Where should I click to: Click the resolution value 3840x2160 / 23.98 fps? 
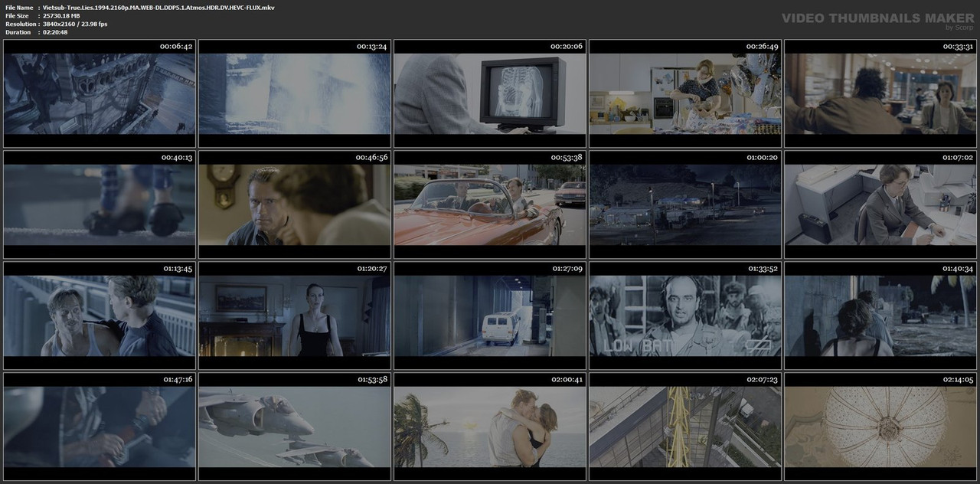(x=75, y=24)
